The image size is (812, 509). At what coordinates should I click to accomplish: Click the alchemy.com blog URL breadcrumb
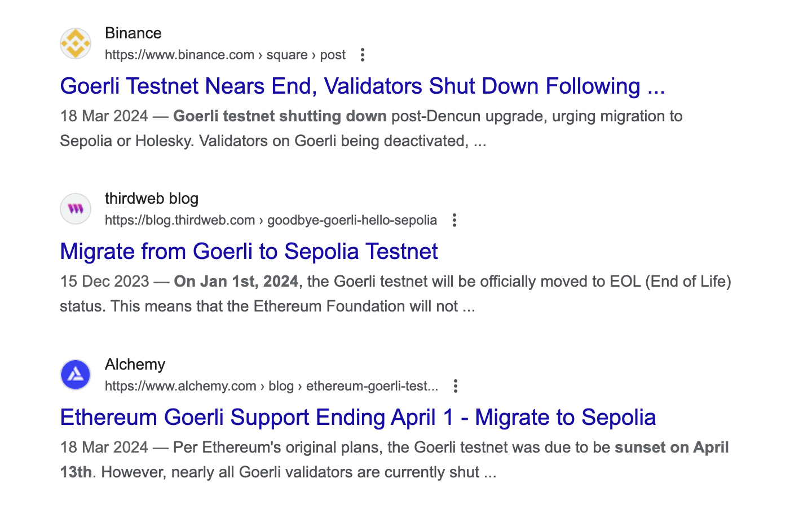[x=271, y=386]
